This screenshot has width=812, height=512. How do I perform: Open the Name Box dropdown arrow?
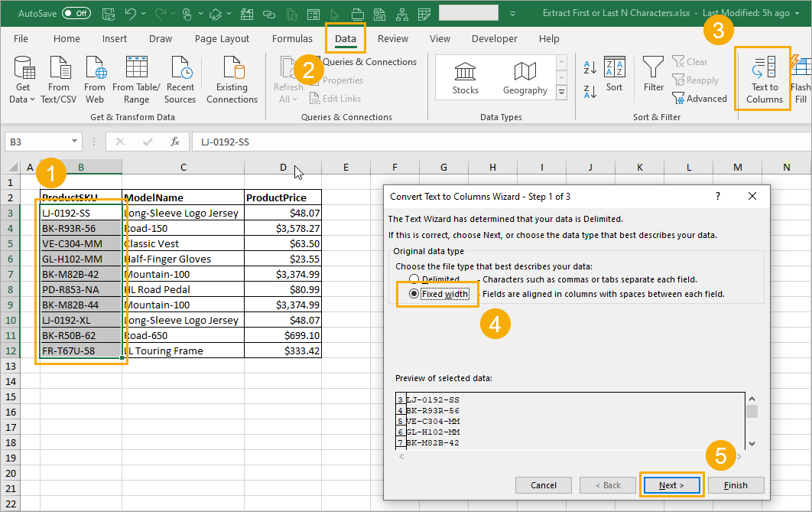pos(74,142)
